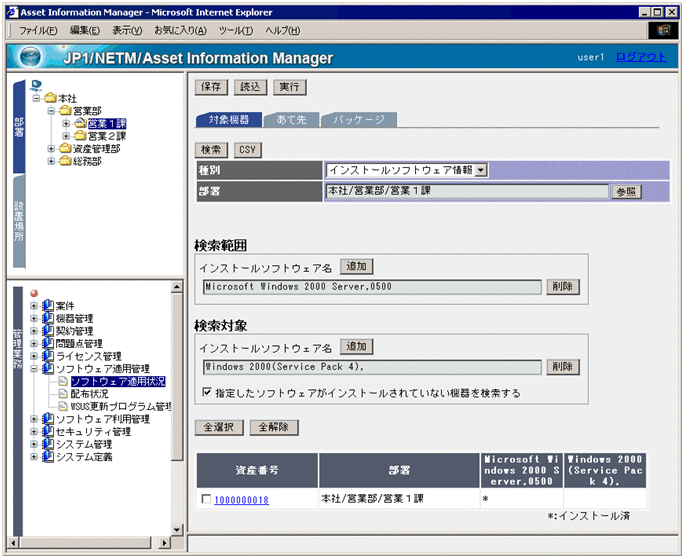Click the IE icon in the title bar
The width and height of the screenshot is (685, 559).
[13, 12]
